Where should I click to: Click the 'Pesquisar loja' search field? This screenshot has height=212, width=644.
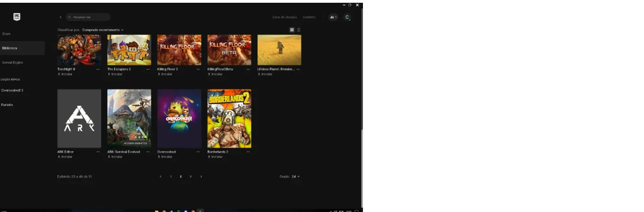click(x=88, y=17)
